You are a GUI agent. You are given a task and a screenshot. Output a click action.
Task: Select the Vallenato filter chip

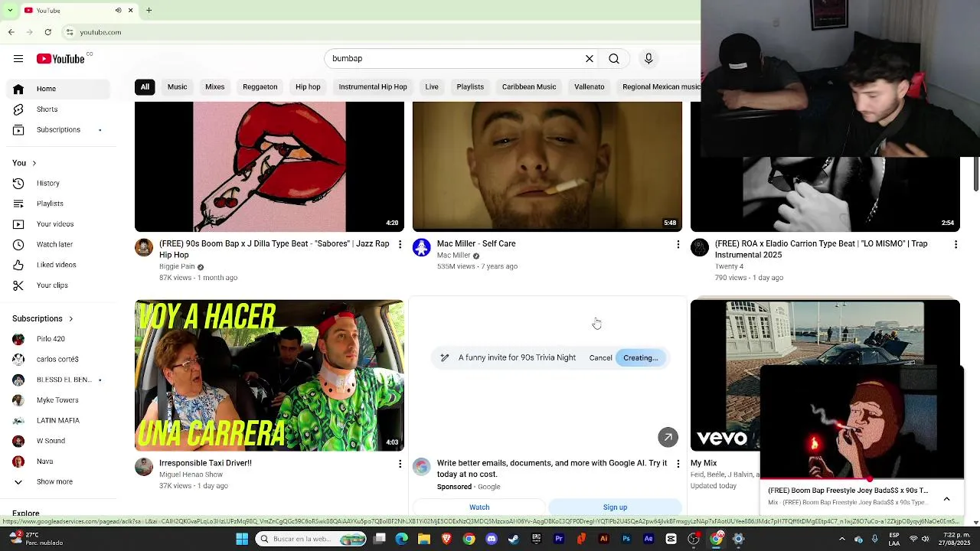[590, 86]
